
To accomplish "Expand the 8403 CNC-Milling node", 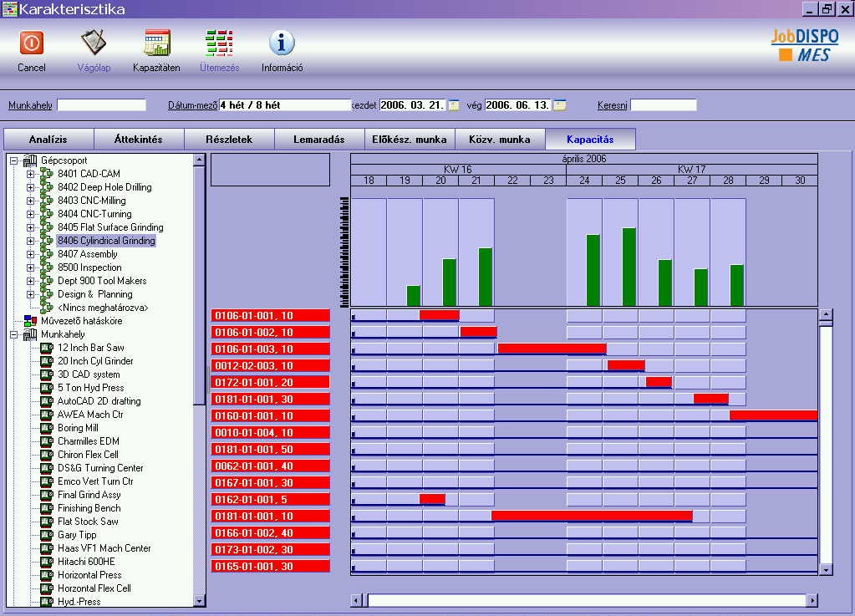I will click(31, 201).
